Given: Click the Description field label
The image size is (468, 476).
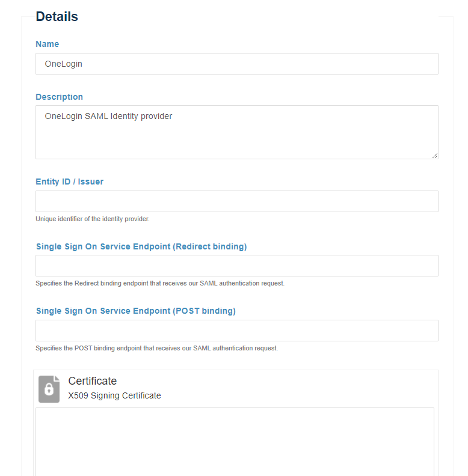Looking at the screenshot, I should [60, 97].
